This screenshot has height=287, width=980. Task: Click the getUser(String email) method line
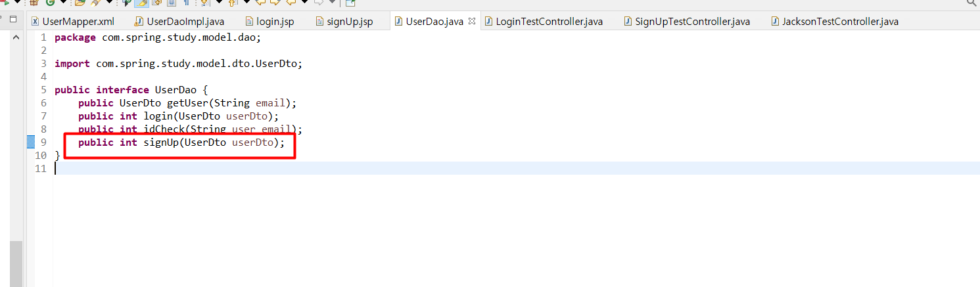187,103
